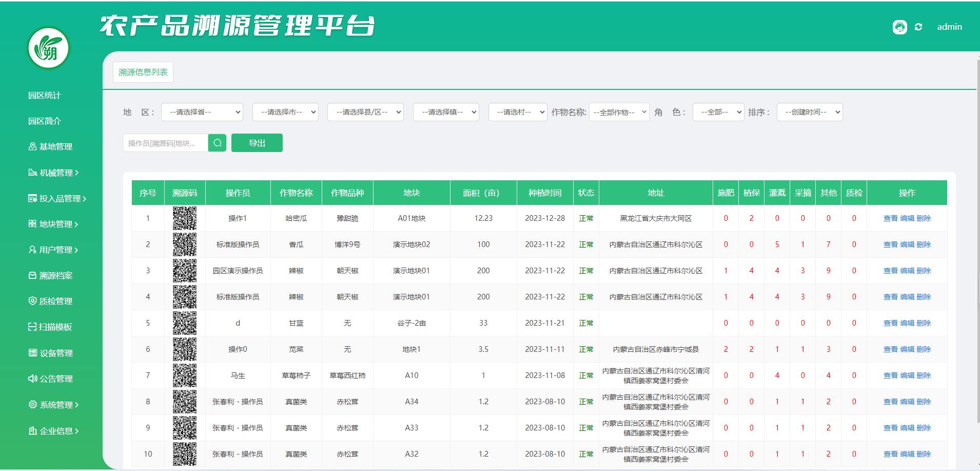Click the 机械管理 sidebar icon

[32, 173]
